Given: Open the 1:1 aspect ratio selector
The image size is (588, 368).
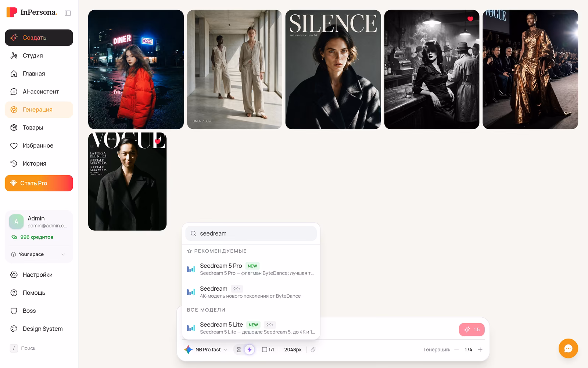Looking at the screenshot, I should pos(268,350).
